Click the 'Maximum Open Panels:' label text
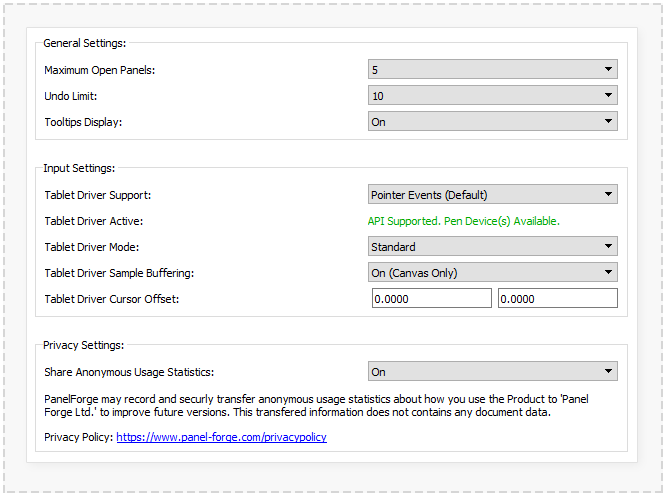Viewport: 666px width, 497px height. tap(100, 70)
